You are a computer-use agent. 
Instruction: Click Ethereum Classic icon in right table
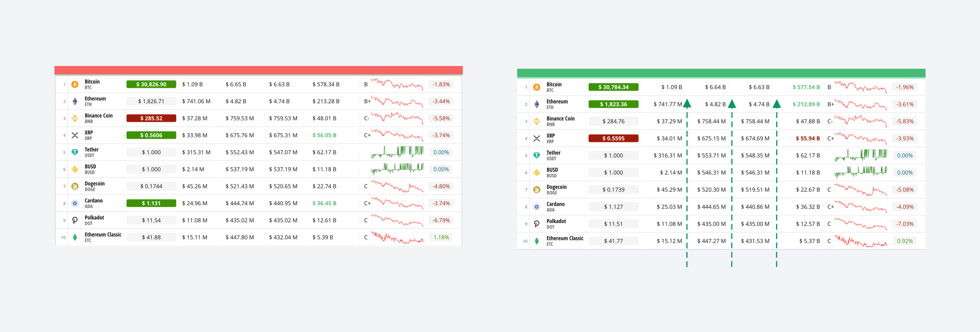[x=537, y=241]
